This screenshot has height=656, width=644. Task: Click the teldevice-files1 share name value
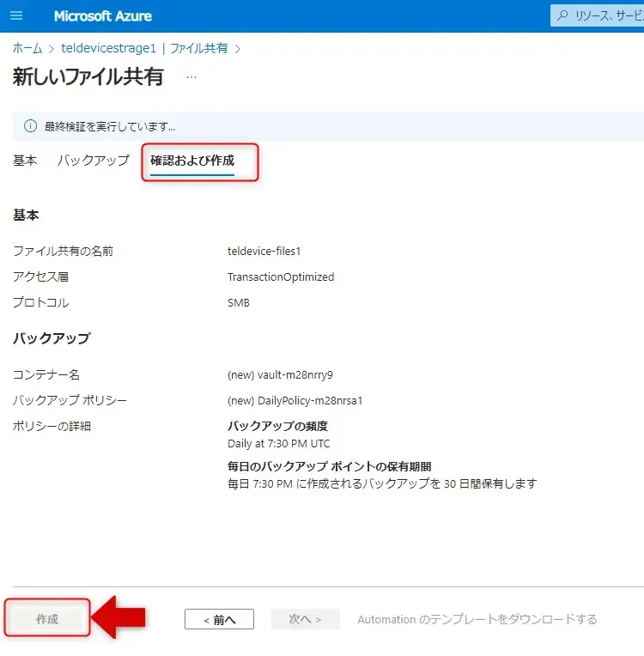coord(264,252)
